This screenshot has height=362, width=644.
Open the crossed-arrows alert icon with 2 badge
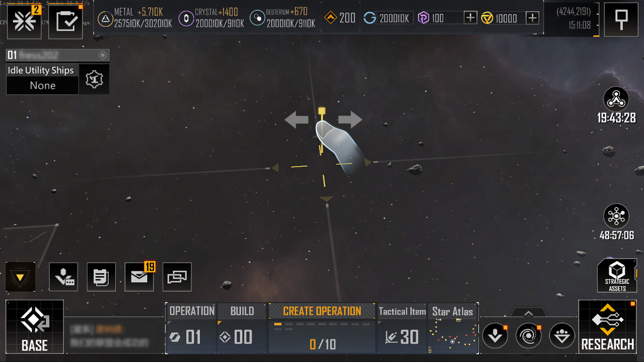pyautogui.click(x=24, y=21)
